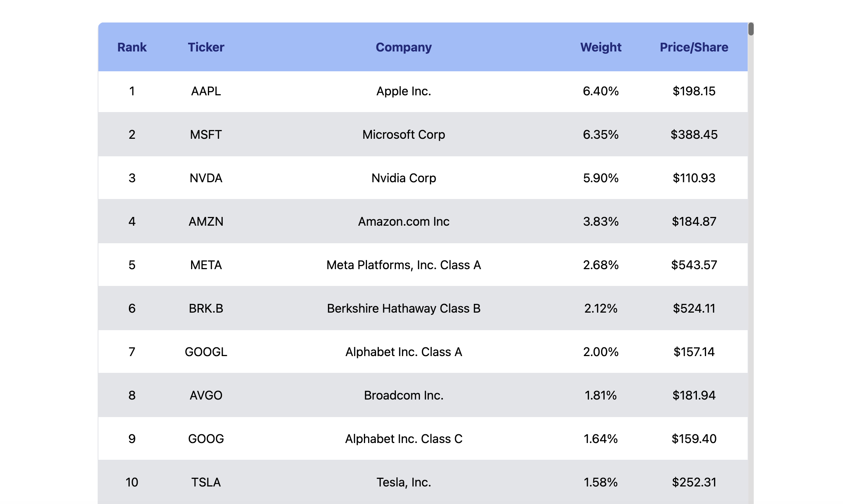
Task: Select the AVGO ticker cell
Action: point(206,395)
